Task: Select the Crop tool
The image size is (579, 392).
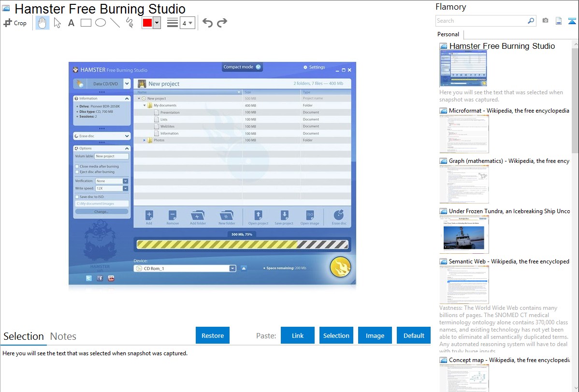Action: pyautogui.click(x=15, y=23)
